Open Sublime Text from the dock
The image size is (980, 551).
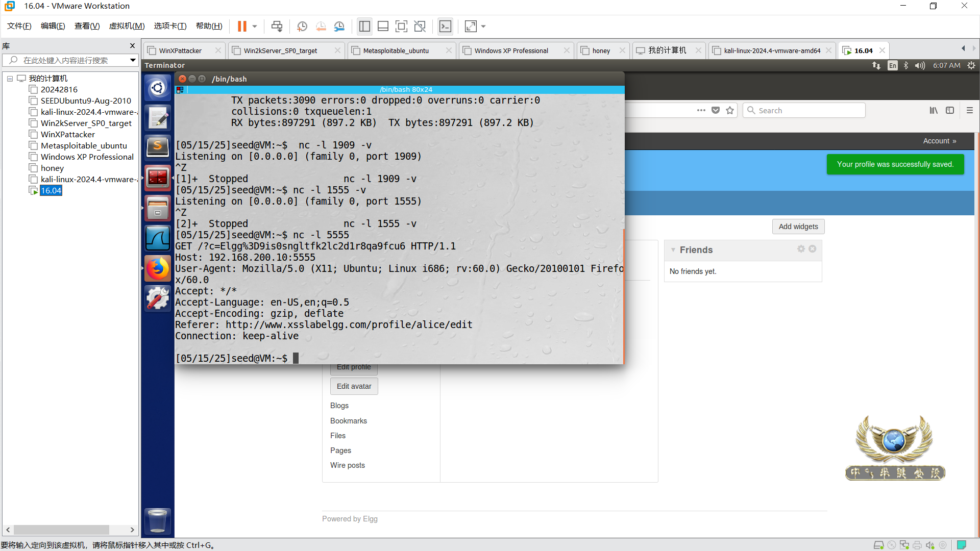point(157,147)
